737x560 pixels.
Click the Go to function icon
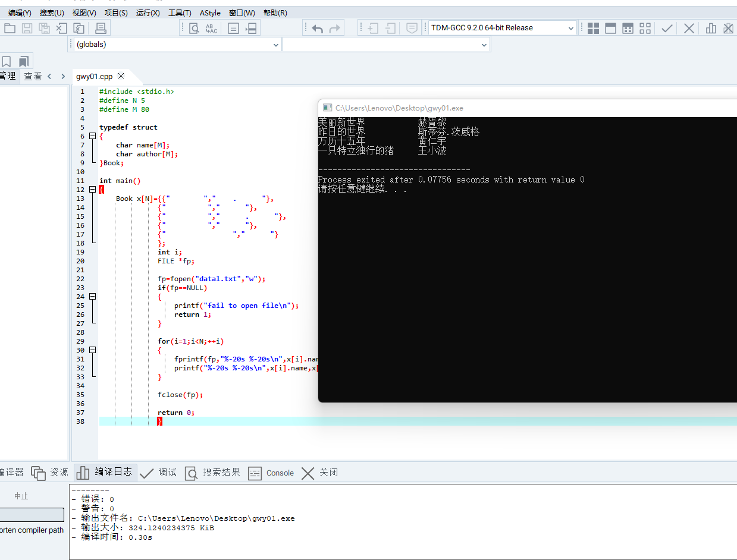click(234, 28)
